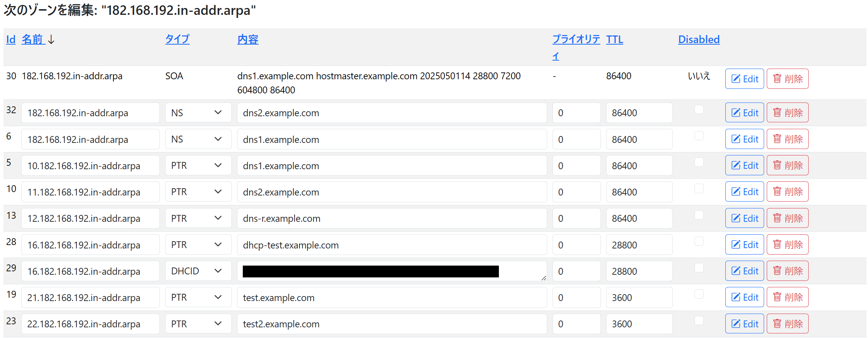Screen dimensions: 868x338
Task: Toggle Disabled checkbox for 11.182.168.192 record
Action: click(x=699, y=188)
